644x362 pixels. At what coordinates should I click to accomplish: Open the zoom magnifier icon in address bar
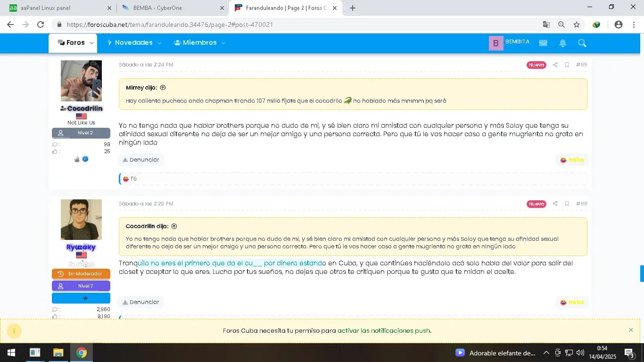(561, 25)
